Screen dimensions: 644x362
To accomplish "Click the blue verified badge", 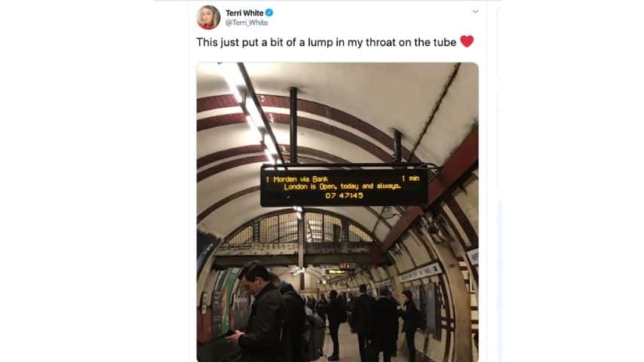I will [x=269, y=13].
